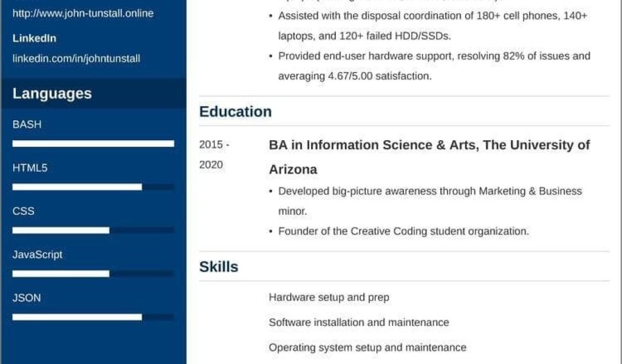Click the Operating system setup and maintenance skill

[x=367, y=348]
